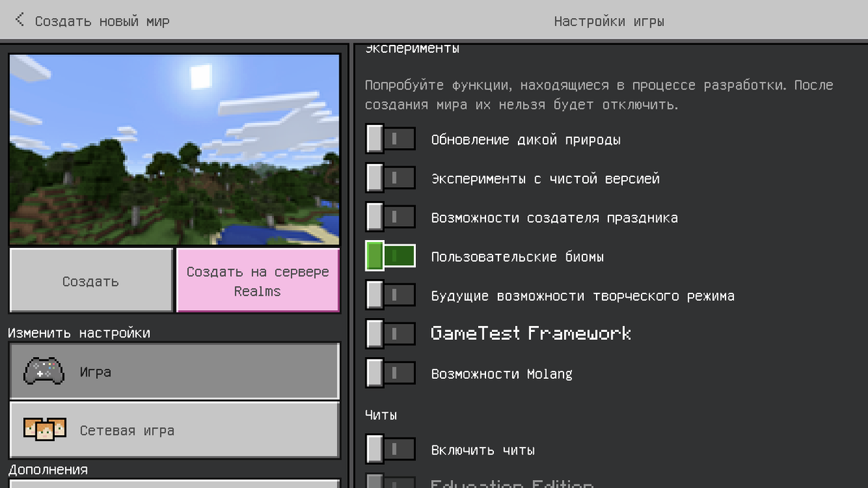Click Создать на сервере Realms button
This screenshot has height=488, width=868.
pos(258,281)
